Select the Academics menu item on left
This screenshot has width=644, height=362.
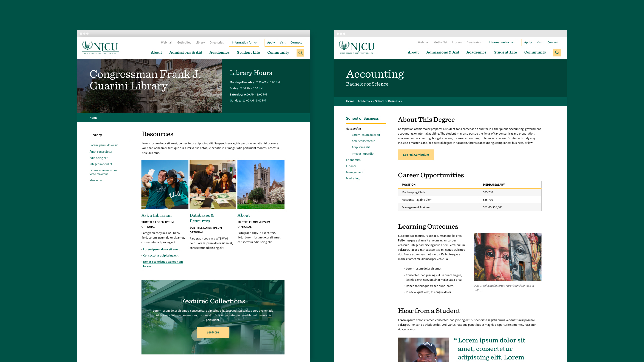point(219,52)
